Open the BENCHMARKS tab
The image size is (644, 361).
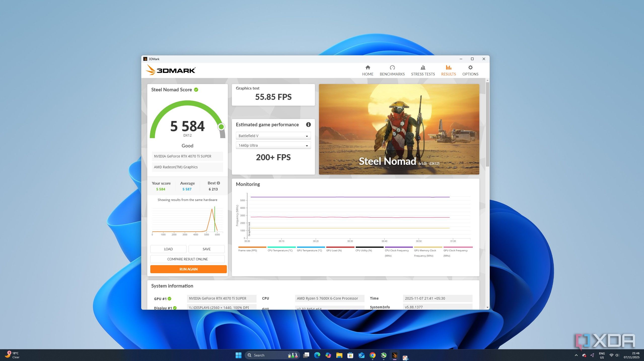tap(392, 70)
